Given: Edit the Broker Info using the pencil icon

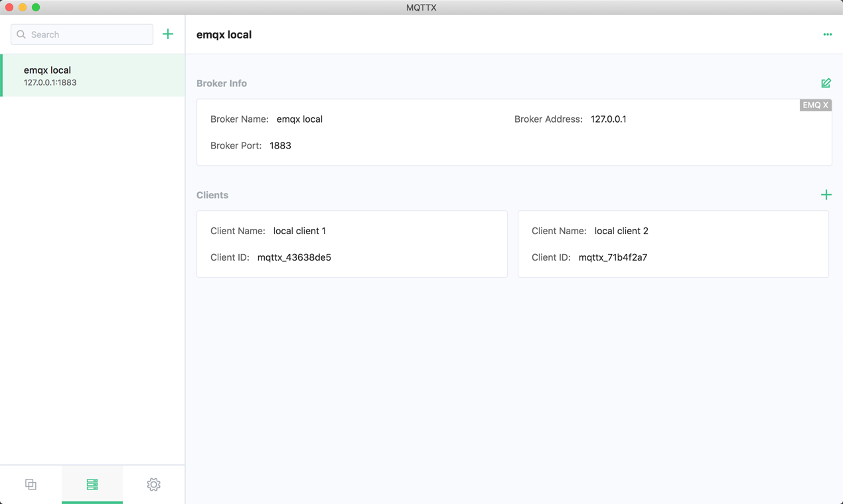Looking at the screenshot, I should [x=826, y=83].
